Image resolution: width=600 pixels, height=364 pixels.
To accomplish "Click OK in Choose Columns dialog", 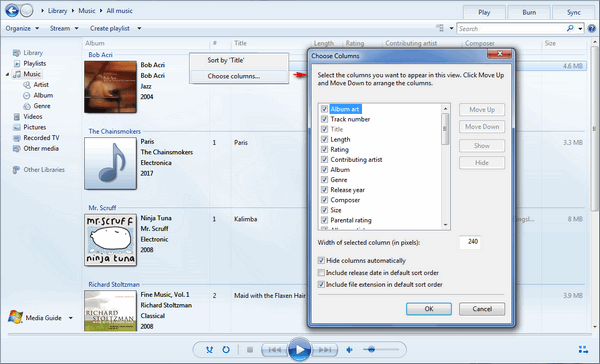I will point(429,309).
